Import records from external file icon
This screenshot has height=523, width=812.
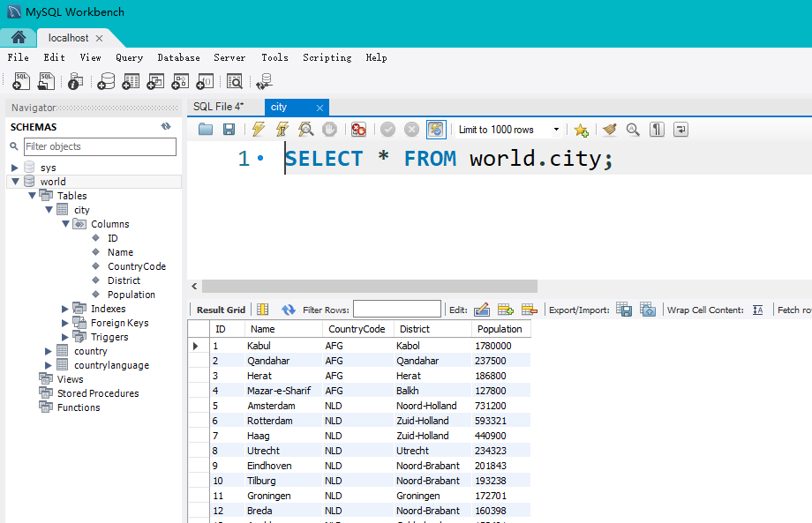click(647, 310)
